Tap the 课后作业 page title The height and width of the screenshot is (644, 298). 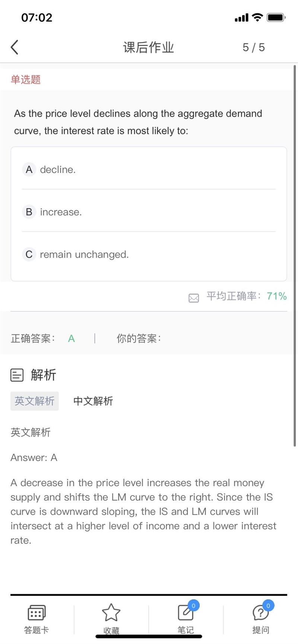149,47
